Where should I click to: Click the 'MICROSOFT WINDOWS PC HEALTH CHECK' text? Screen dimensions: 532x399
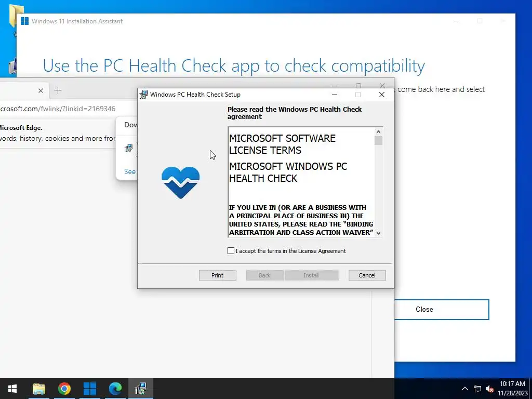pyautogui.click(x=288, y=172)
